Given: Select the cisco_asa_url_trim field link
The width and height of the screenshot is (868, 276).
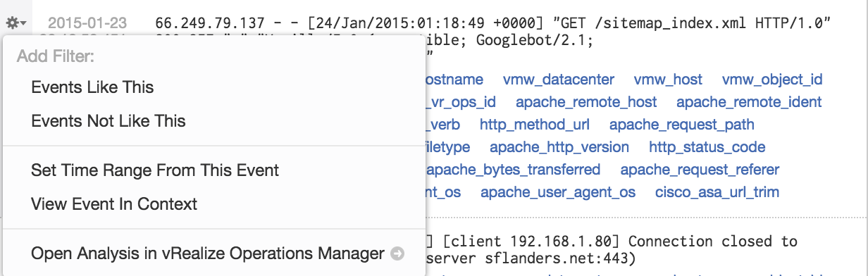Looking at the screenshot, I should [717, 192].
